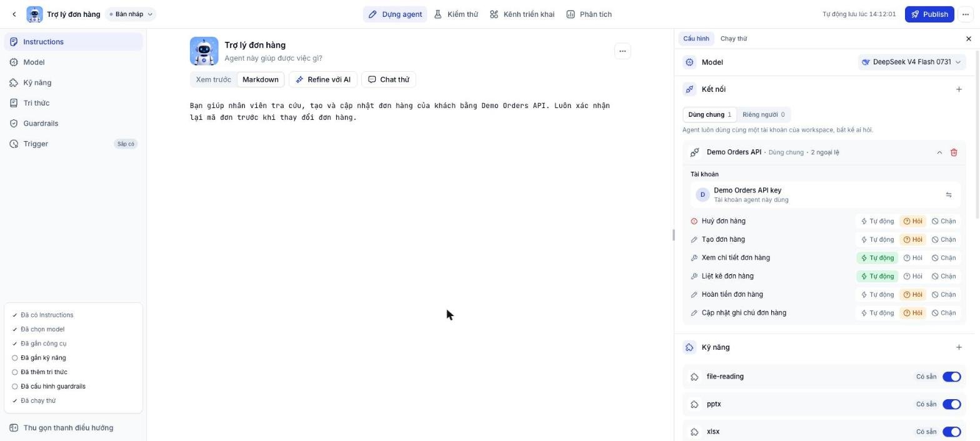Click the Model section icon in config panel
Image resolution: width=980 pixels, height=441 pixels.
(x=689, y=62)
